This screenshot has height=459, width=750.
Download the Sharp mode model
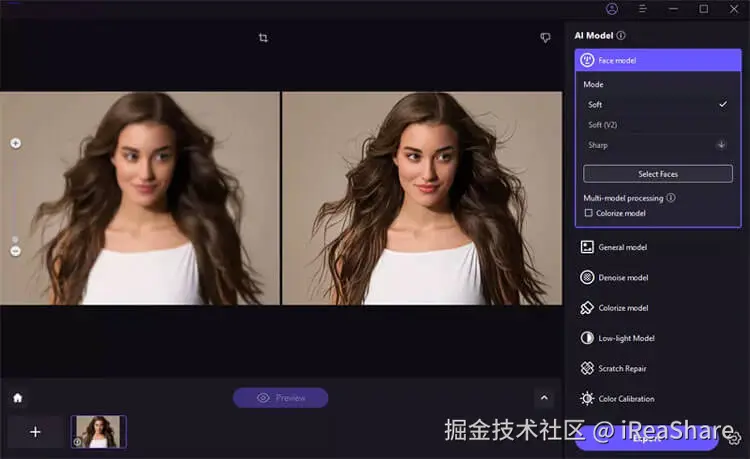coord(721,145)
